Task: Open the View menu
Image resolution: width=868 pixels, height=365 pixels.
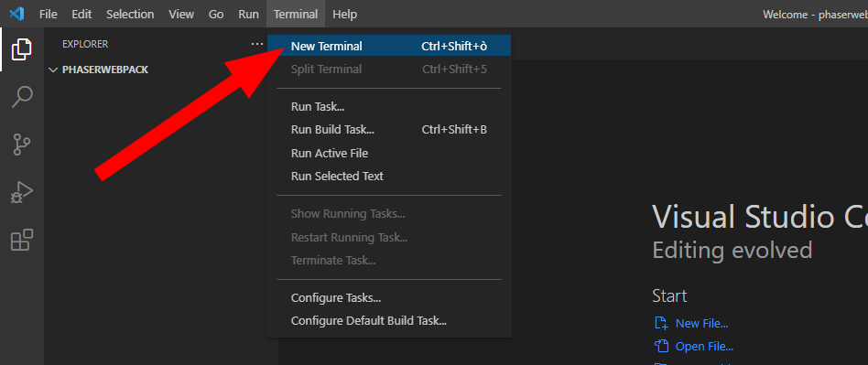Action: 181,15
